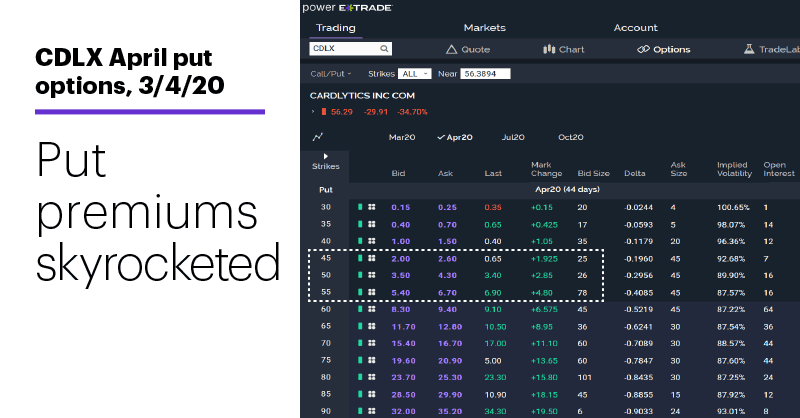
Task: Click the 9.40 ask on the 60 put
Action: tap(447, 309)
